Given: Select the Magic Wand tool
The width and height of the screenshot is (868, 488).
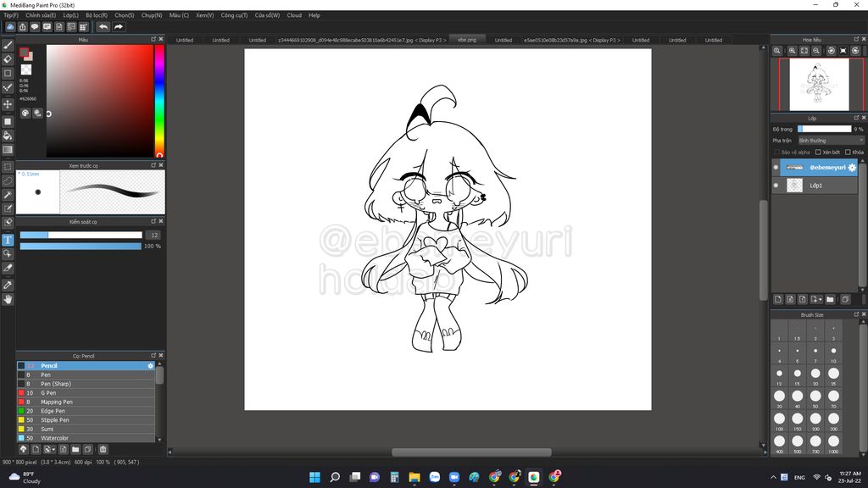Looking at the screenshot, I should pos(8,195).
